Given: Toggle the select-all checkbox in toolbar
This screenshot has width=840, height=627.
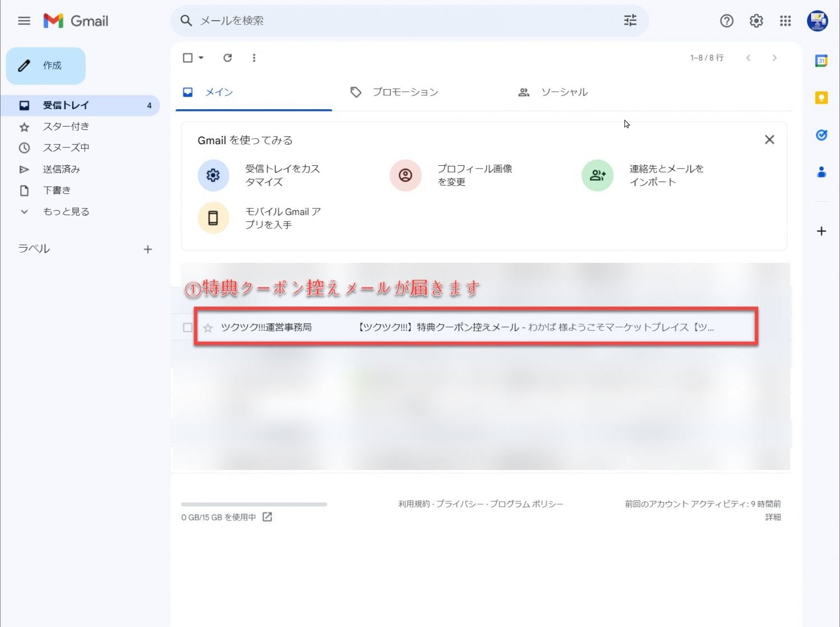Looking at the screenshot, I should point(188,58).
